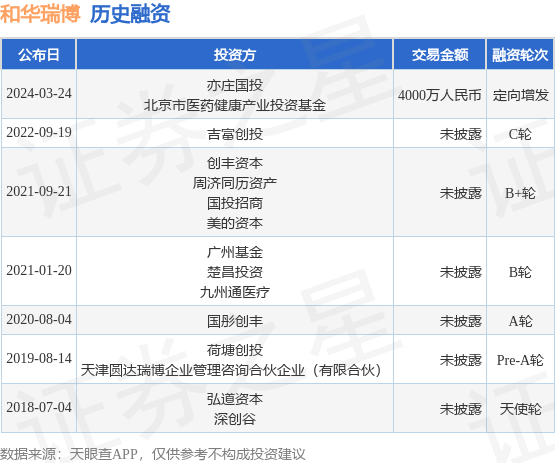Click investor 弘道资本
Viewport: 555px width, 463px height.
click(x=235, y=399)
